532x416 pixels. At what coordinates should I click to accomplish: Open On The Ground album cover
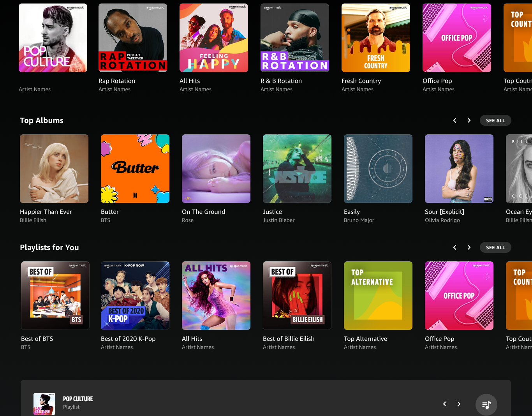pos(216,169)
